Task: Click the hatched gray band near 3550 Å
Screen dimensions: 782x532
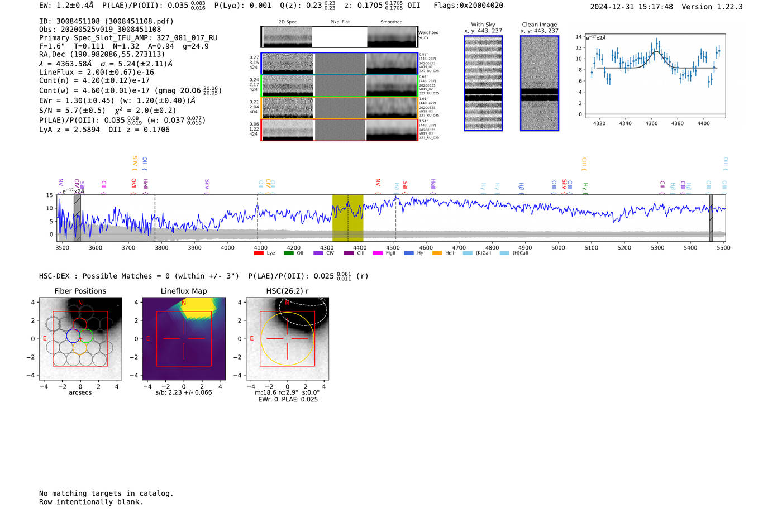Action: pyautogui.click(x=77, y=218)
